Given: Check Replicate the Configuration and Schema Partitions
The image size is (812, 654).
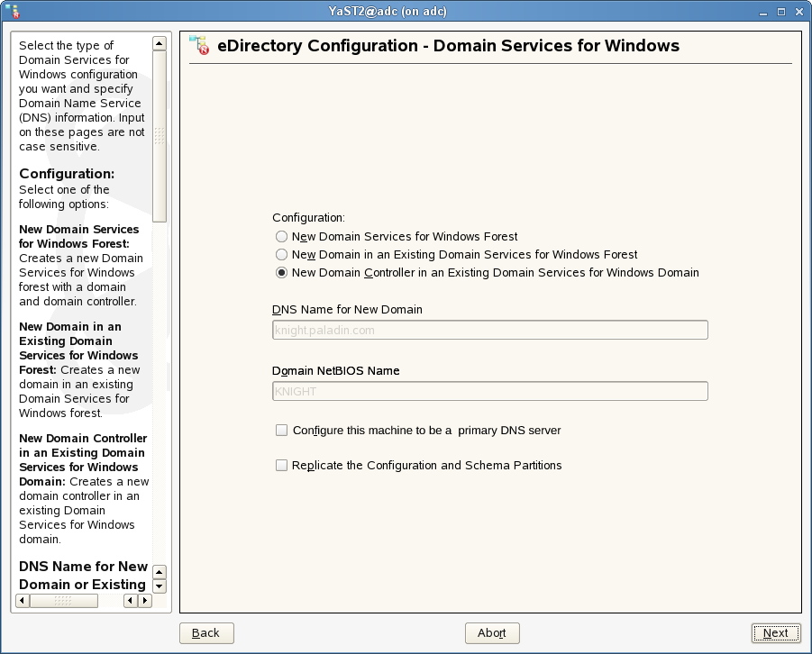Looking at the screenshot, I should click(x=282, y=466).
